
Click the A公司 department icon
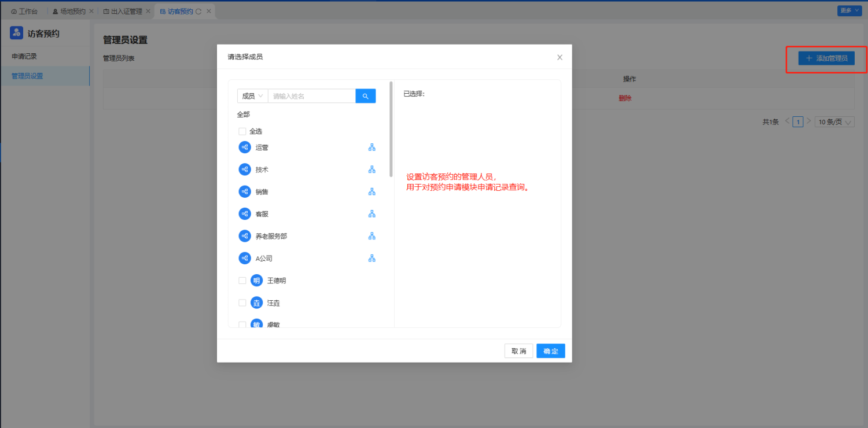point(245,258)
